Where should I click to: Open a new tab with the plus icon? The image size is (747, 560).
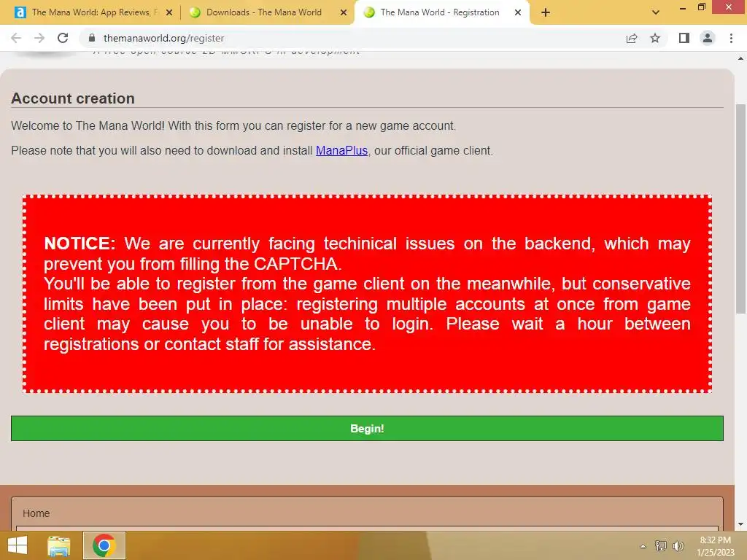pos(546,12)
